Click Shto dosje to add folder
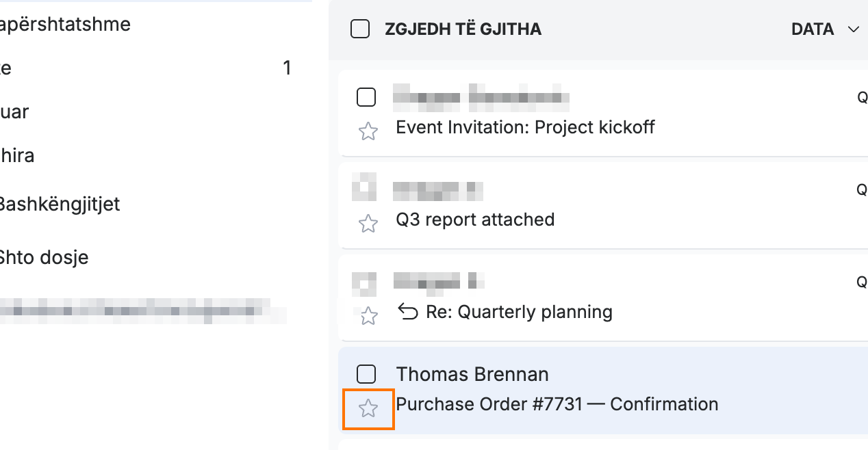The image size is (868, 450). [x=44, y=257]
